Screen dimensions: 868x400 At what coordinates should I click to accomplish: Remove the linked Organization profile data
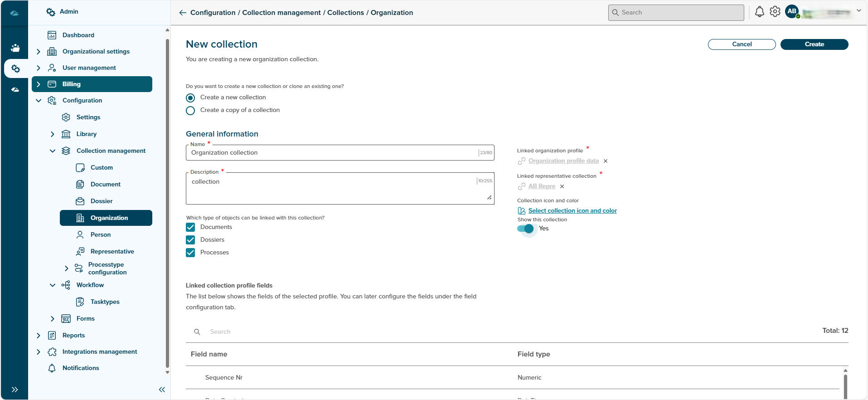coord(606,161)
